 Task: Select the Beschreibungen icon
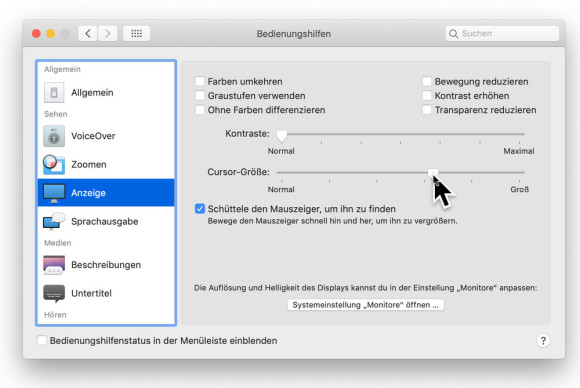[54, 265]
